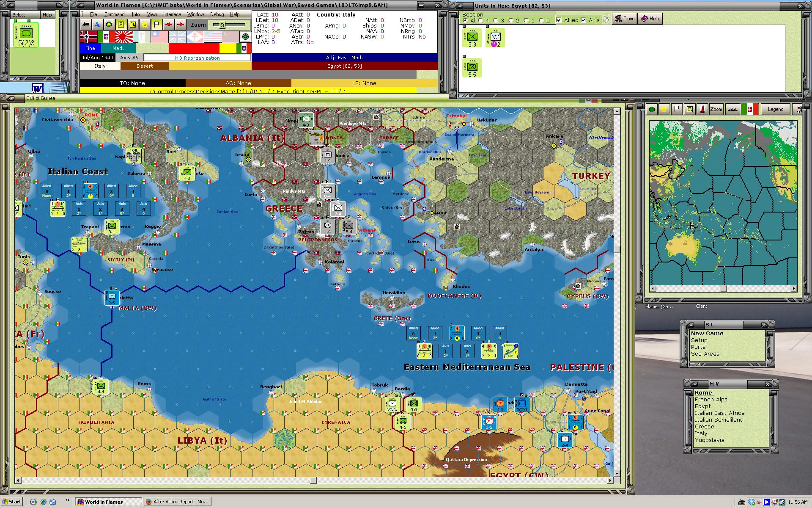812x508 pixels.
Task: Select the section 3 radio button
Action: pos(496,20)
